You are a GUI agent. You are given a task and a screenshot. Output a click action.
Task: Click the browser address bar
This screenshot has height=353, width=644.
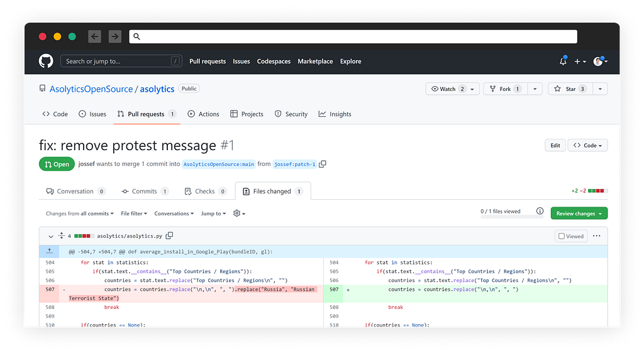353,36
